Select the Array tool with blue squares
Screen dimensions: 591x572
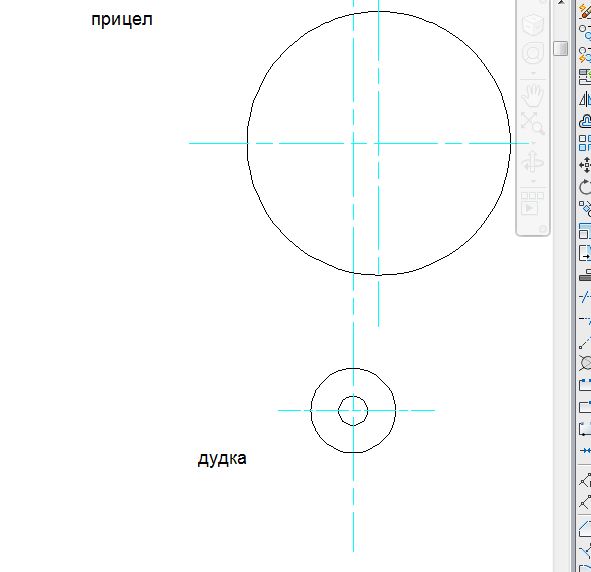pos(585,143)
